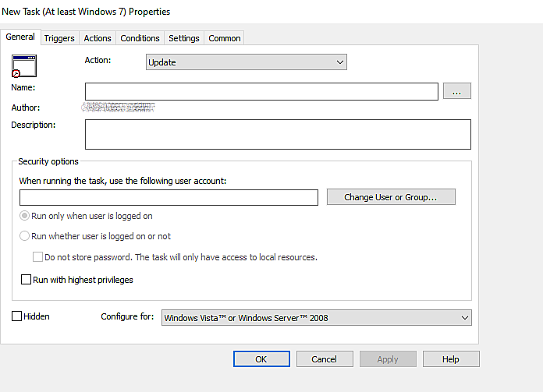543x392 pixels.
Task: Click the Cancel button
Action: (x=325, y=359)
